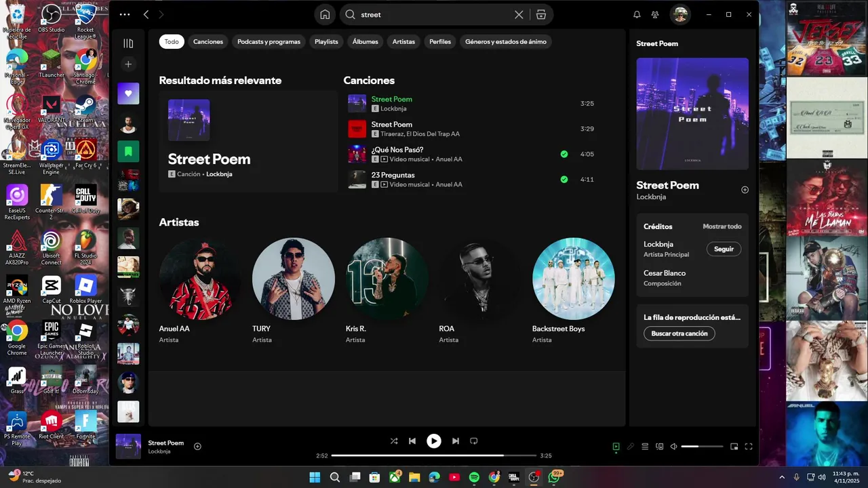The image size is (868, 488).
Task: Open friend activity icon
Action: click(655, 14)
